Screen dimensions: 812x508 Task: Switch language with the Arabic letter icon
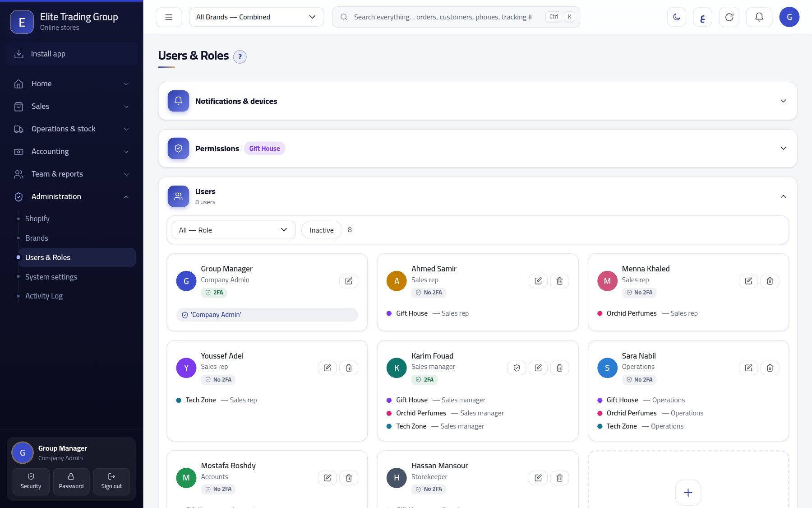coord(702,17)
